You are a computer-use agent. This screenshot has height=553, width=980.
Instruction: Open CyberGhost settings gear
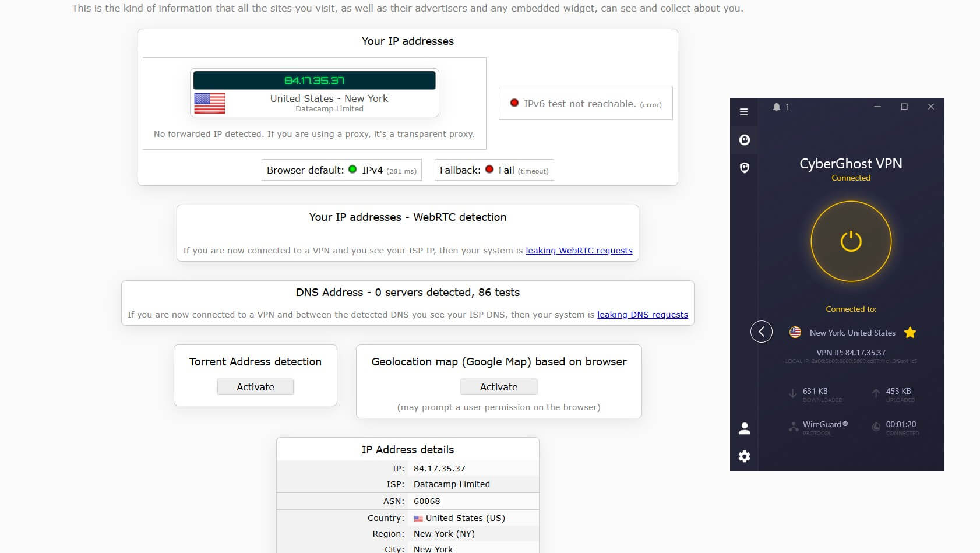click(744, 456)
